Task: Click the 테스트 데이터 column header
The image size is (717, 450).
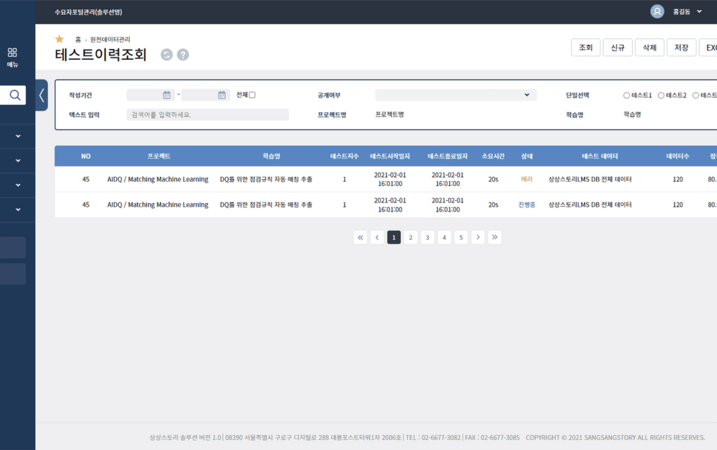Action: click(600, 156)
